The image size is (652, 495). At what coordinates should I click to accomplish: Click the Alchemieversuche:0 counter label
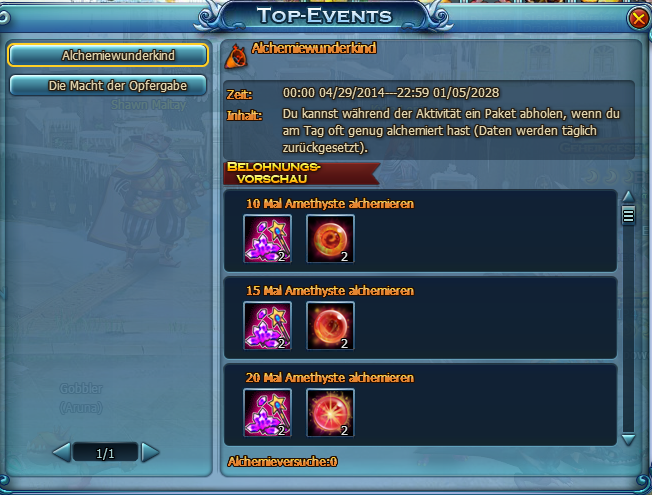coord(282,461)
